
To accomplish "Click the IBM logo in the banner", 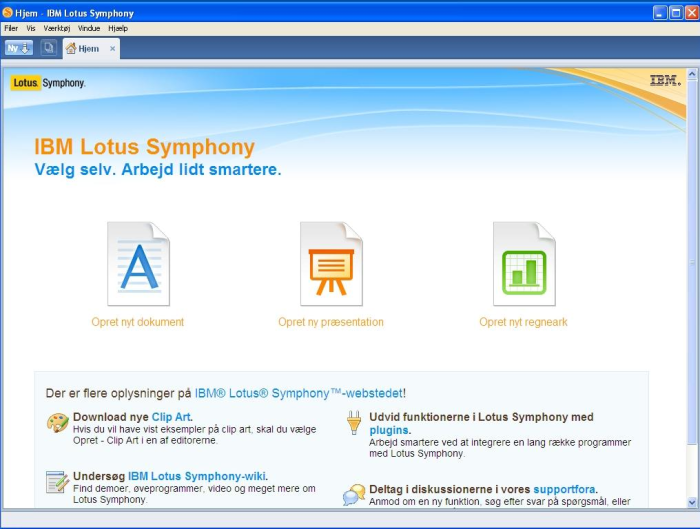I will click(665, 80).
